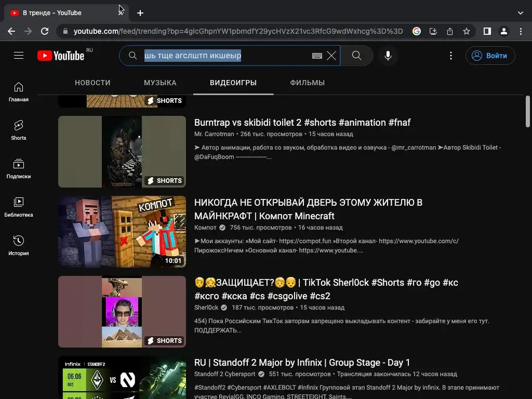Viewport: 532px width, 399px height.
Task: Go to Главная in the sidebar
Action: pyautogui.click(x=19, y=92)
